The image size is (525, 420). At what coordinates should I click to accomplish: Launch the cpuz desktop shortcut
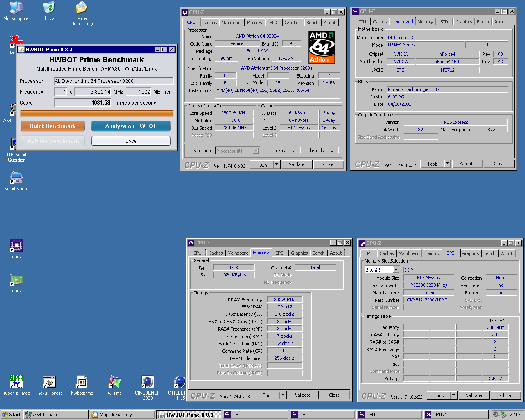[x=16, y=249]
